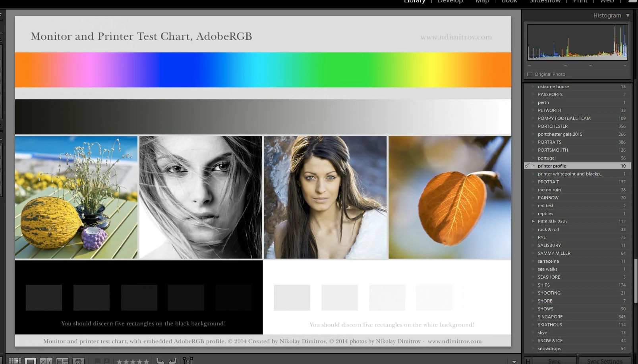Select SNOW & ICE collection
Image resolution: width=638 pixels, height=364 pixels.
(x=577, y=341)
